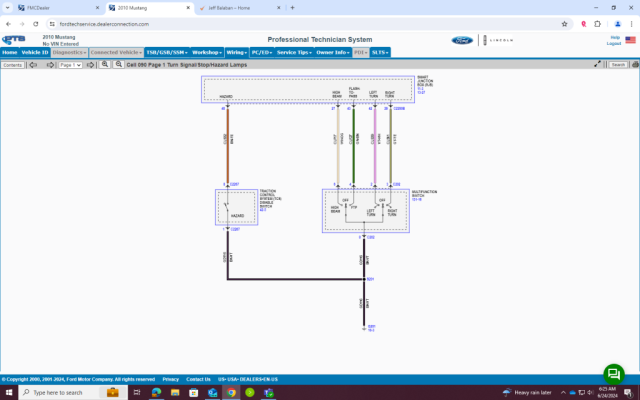Click the traction control disable switch box

237,207
